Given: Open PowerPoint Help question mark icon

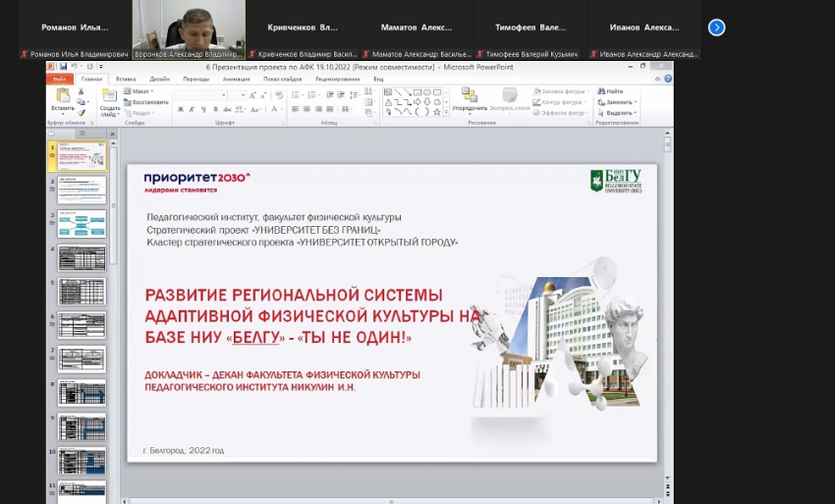Looking at the screenshot, I should [668, 79].
